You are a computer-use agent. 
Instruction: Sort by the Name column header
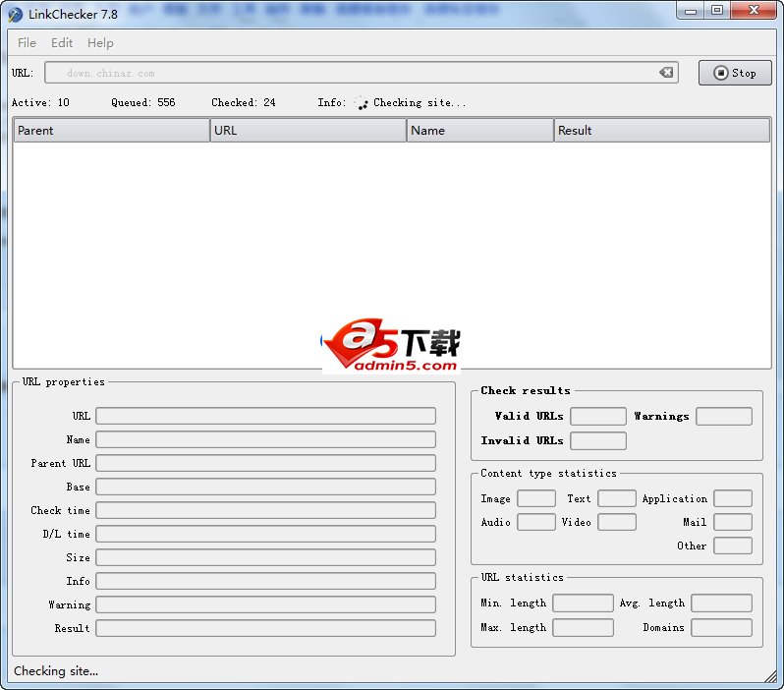point(480,130)
